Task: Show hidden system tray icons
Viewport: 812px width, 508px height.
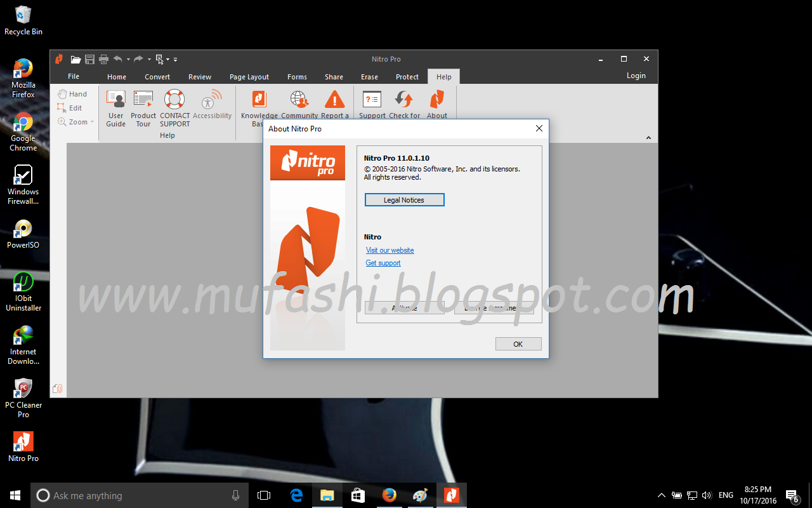Action: pyautogui.click(x=662, y=495)
